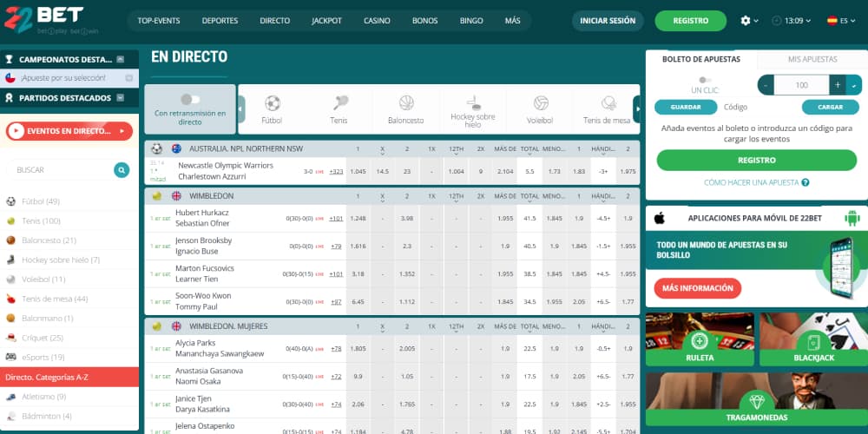Screen dimensions: 868x434
Task: Open bet amount preset dropdown chevron
Action: pyautogui.click(x=854, y=85)
